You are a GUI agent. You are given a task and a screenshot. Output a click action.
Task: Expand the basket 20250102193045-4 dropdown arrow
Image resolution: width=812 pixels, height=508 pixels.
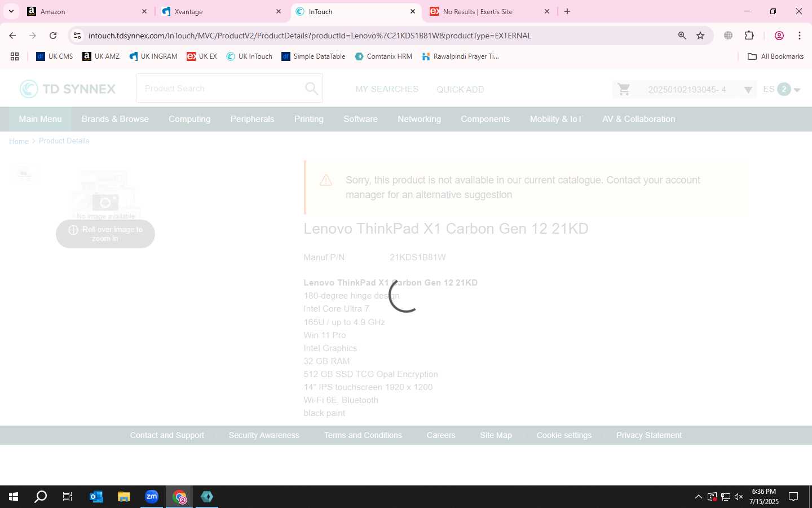748,90
